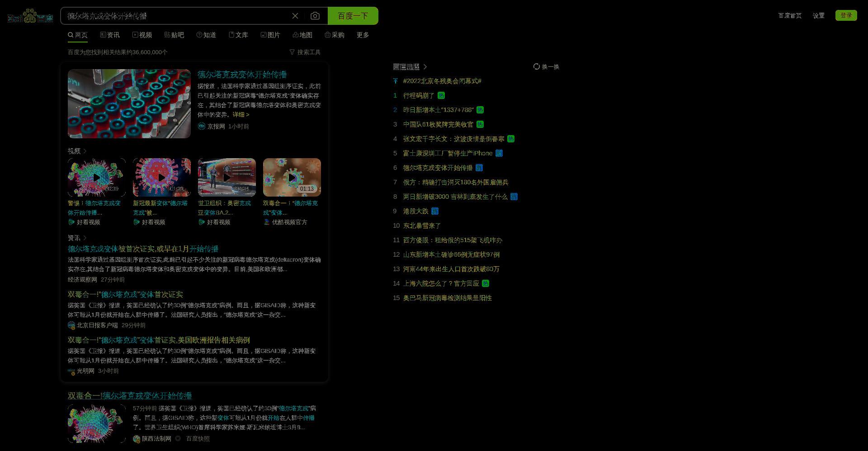Switch to the 知道 tab
The image size is (868, 451).
click(206, 35)
